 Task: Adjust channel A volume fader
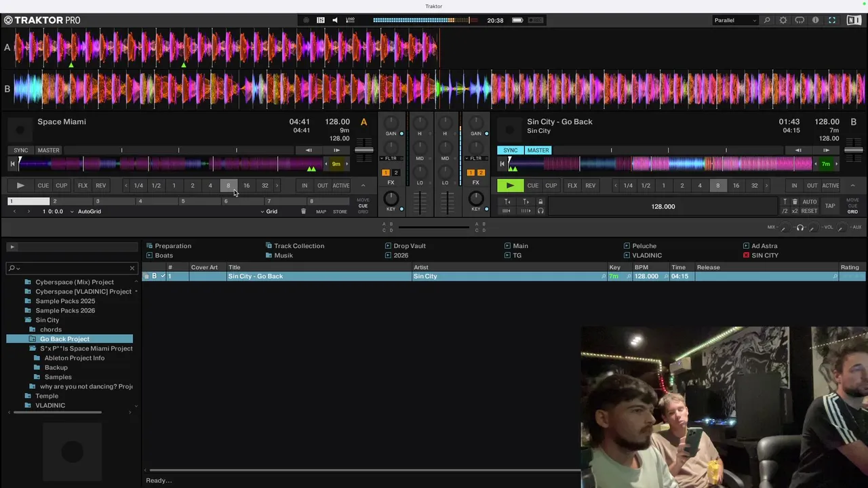(420, 202)
